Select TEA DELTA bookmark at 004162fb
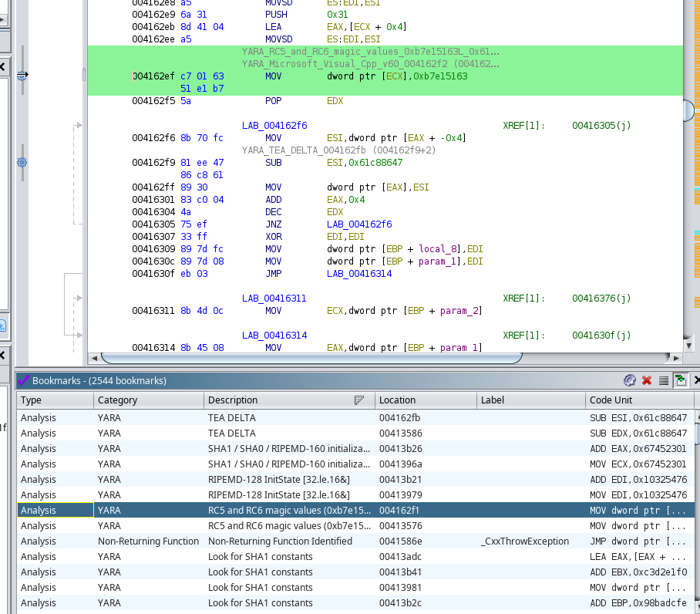Image resolution: width=700 pixels, height=614 pixels. coord(355,418)
